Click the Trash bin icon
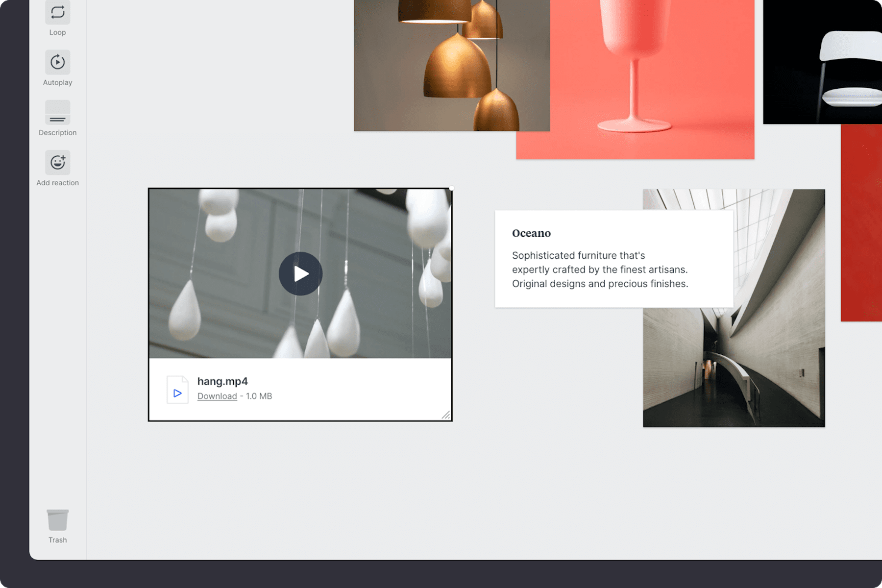Viewport: 882px width, 588px height. tap(57, 520)
